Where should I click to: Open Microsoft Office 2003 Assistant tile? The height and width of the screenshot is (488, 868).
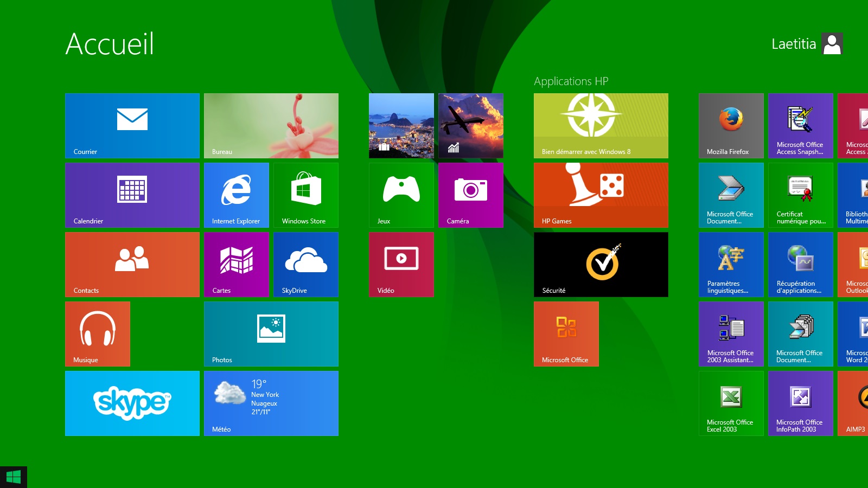pyautogui.click(x=731, y=334)
